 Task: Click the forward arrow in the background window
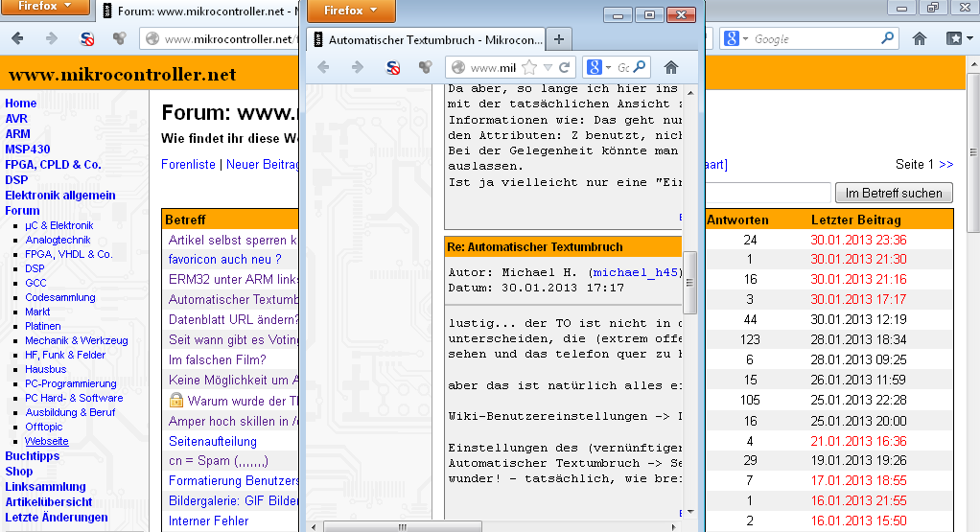tap(52, 38)
